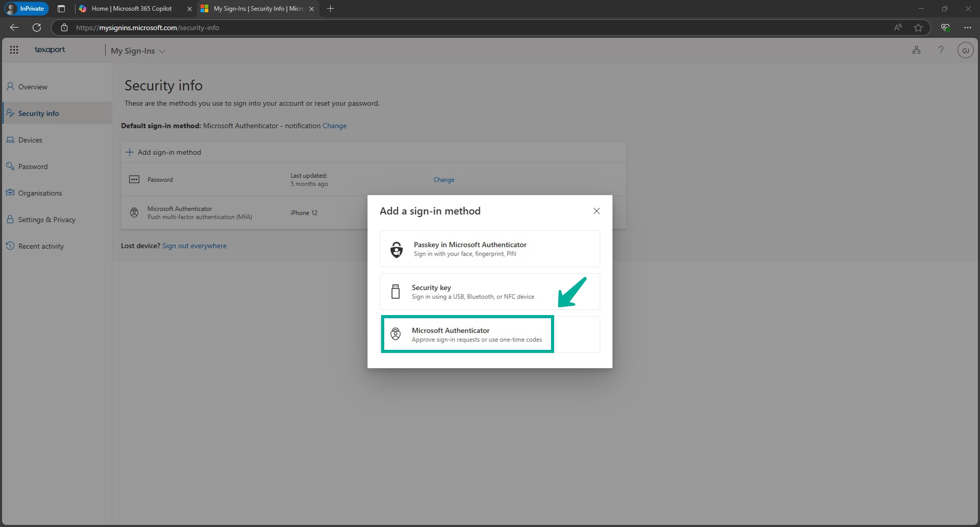Open the GJ account avatar
This screenshot has width=980, height=527.
pos(966,50)
